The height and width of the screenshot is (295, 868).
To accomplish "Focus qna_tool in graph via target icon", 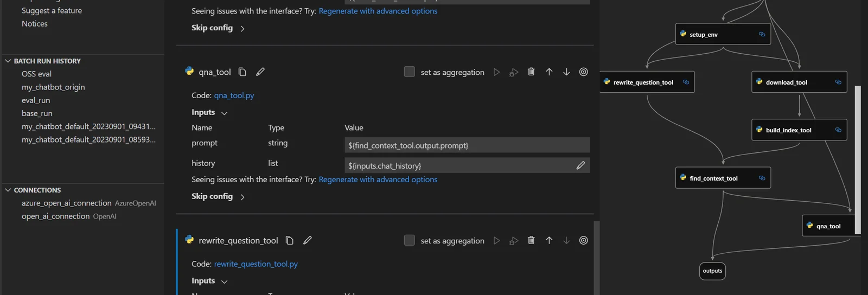I will coord(584,72).
